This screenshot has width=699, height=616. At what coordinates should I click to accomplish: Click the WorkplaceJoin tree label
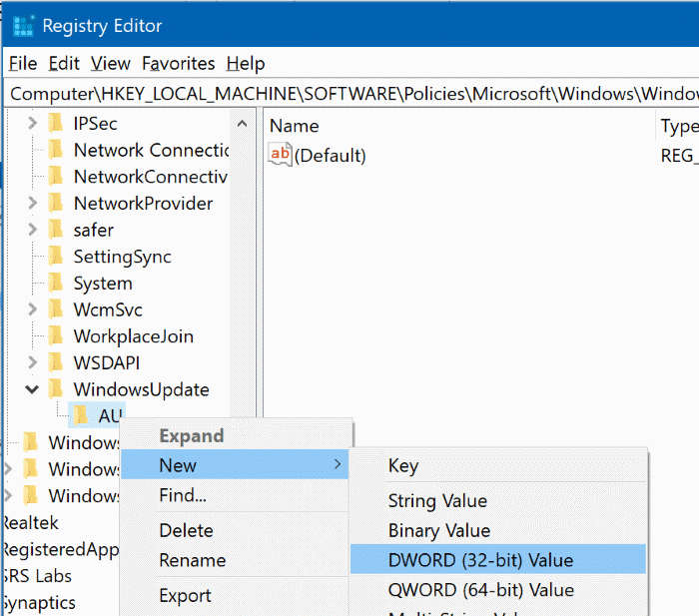coord(133,336)
